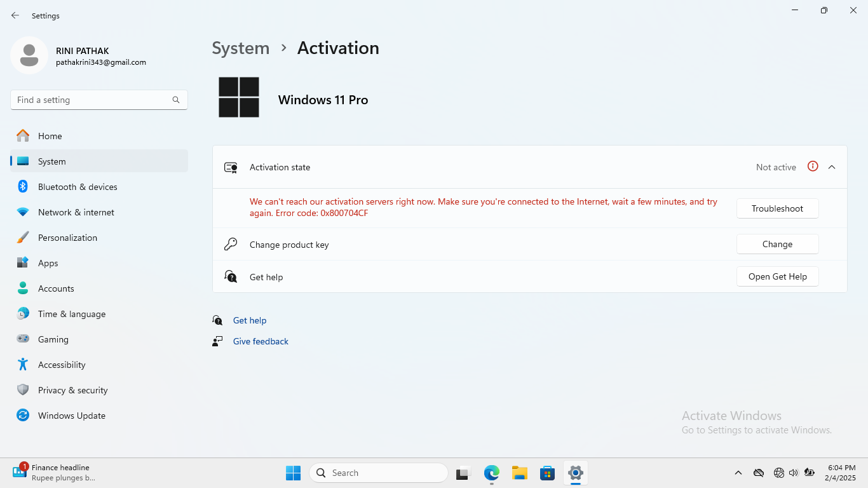Go to Home in the sidebar
Viewport: 868px width, 488px height.
(x=50, y=136)
